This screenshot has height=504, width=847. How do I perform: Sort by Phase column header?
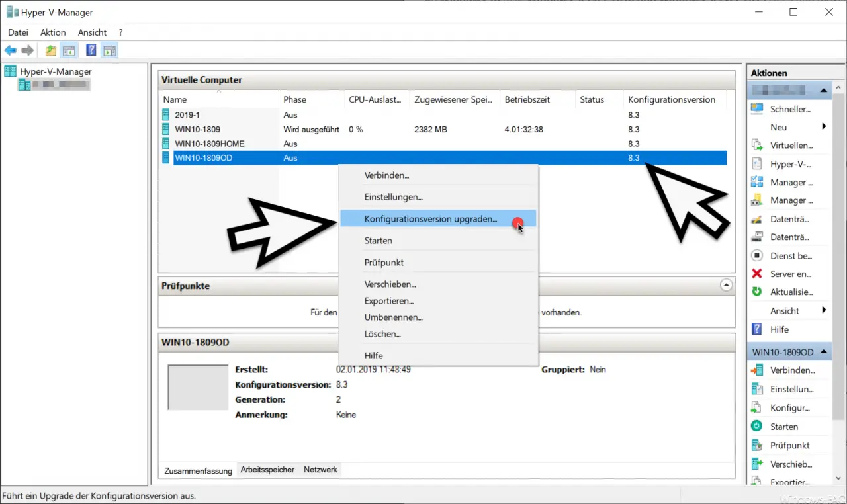click(312, 99)
